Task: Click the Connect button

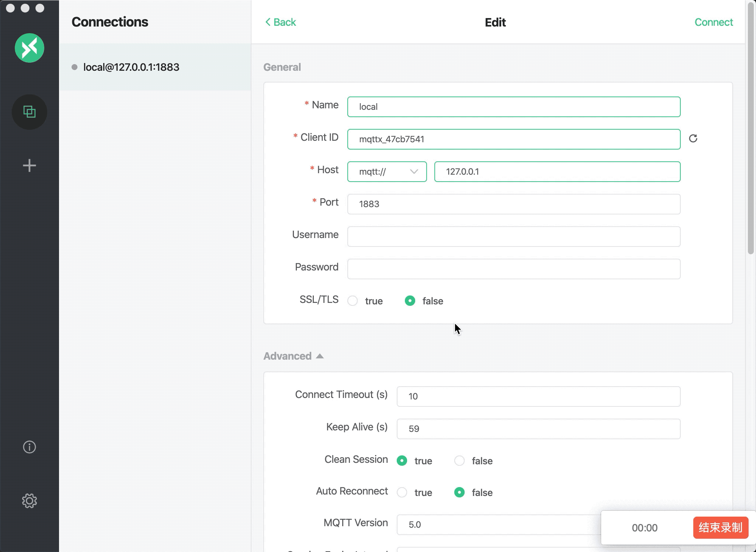Action: (713, 22)
